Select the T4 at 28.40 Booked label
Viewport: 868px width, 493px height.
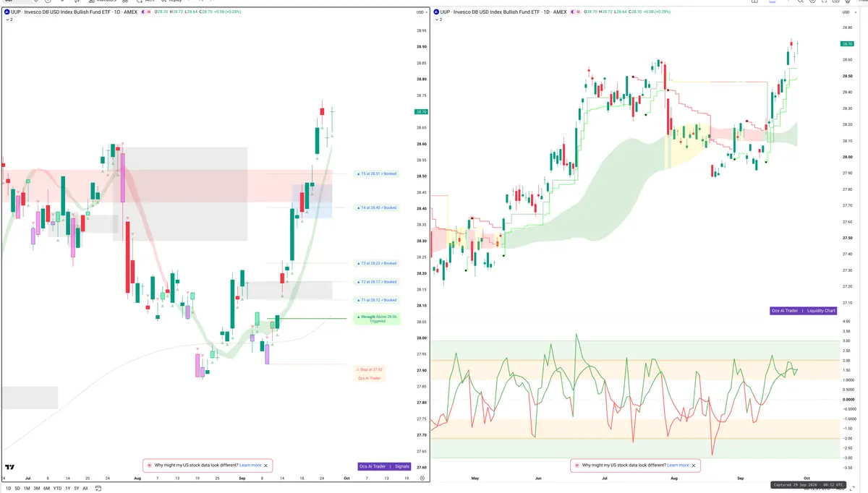(377, 207)
